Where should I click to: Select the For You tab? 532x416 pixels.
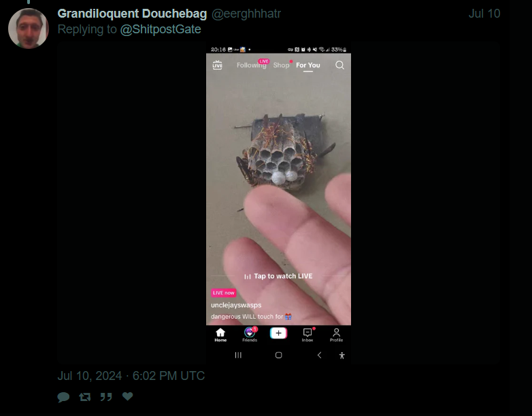tap(308, 65)
